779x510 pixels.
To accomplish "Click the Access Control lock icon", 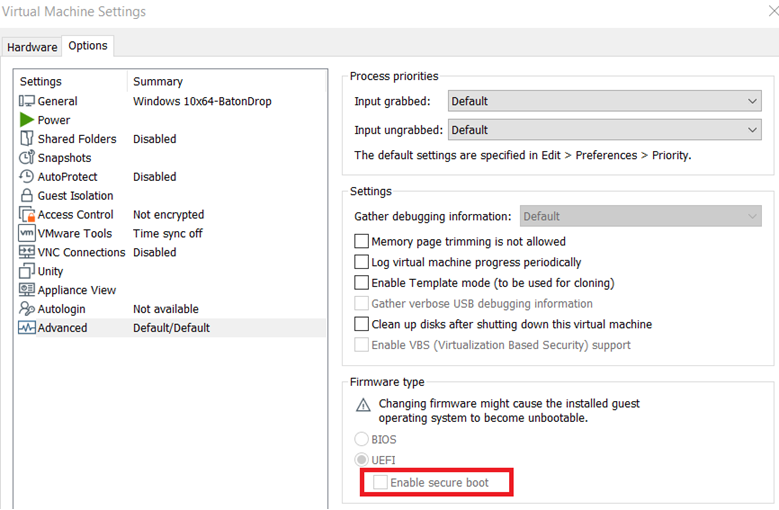I will [27, 214].
